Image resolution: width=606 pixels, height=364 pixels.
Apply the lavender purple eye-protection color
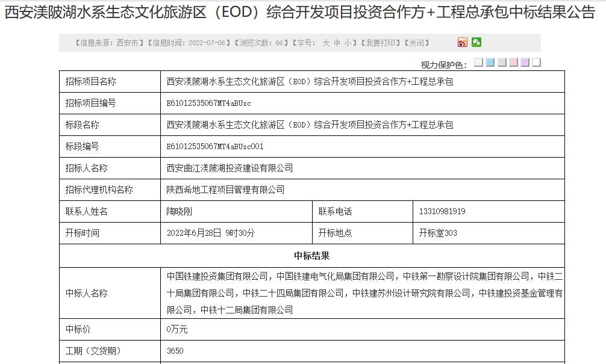525,63
